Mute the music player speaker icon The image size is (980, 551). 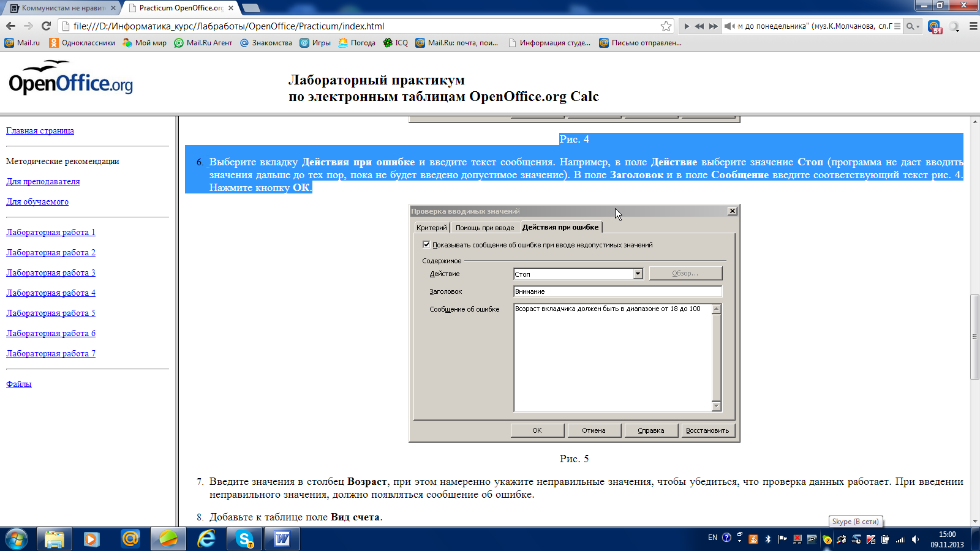coord(729,26)
